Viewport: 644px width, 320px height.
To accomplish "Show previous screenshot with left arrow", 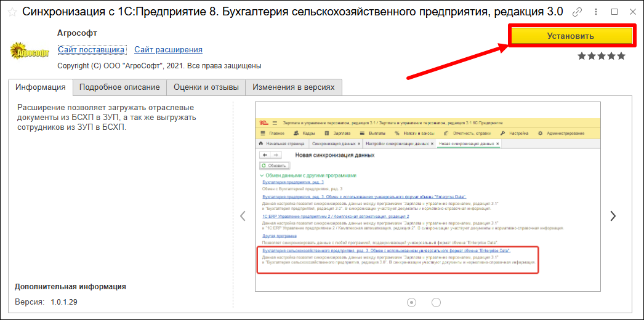I will (x=243, y=215).
